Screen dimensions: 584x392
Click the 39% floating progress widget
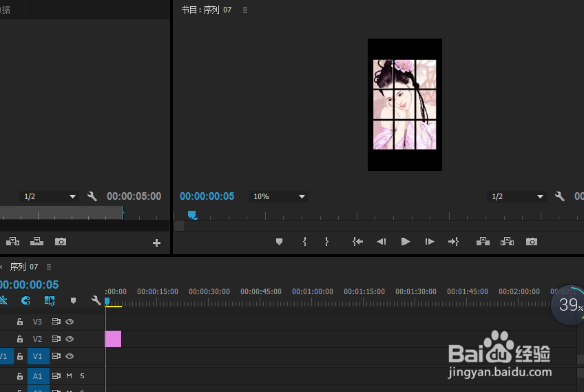tap(568, 305)
